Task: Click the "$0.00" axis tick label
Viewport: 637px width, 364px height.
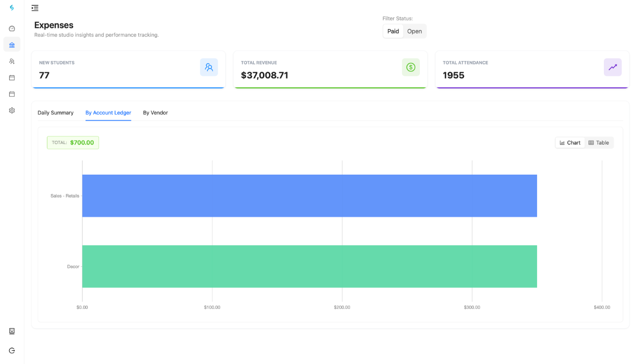Action: click(x=82, y=307)
